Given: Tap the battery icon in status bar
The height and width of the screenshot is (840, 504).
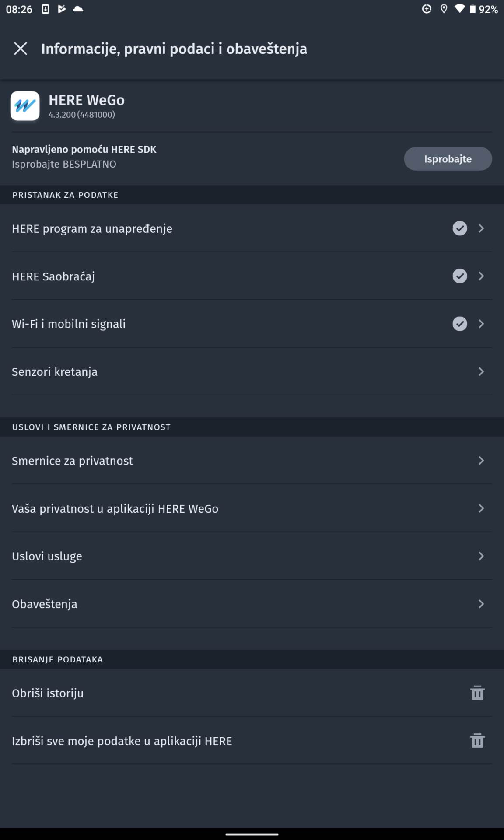Looking at the screenshot, I should [472, 9].
